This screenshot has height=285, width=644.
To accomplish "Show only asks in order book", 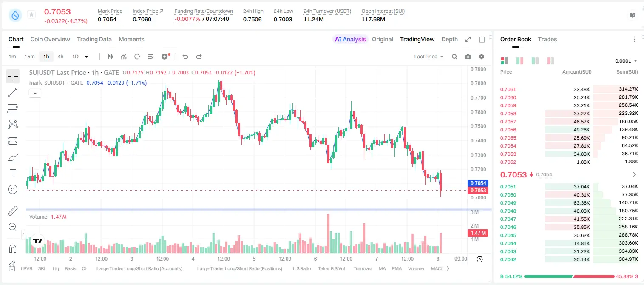I will [550, 61].
